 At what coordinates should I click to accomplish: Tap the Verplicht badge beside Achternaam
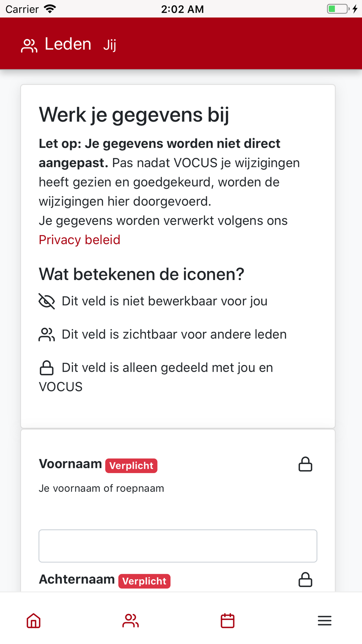coord(144,581)
